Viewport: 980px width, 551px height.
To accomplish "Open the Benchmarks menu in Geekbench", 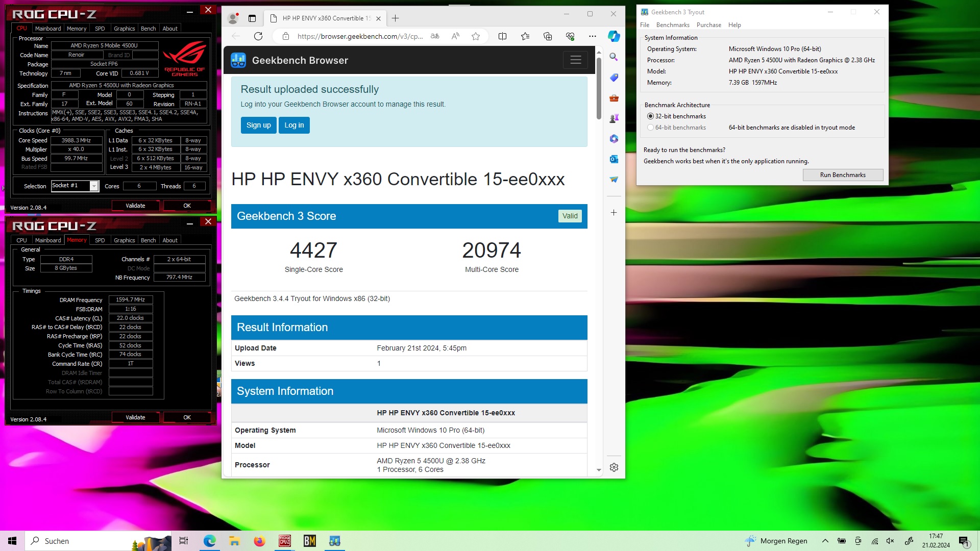I will pyautogui.click(x=673, y=25).
